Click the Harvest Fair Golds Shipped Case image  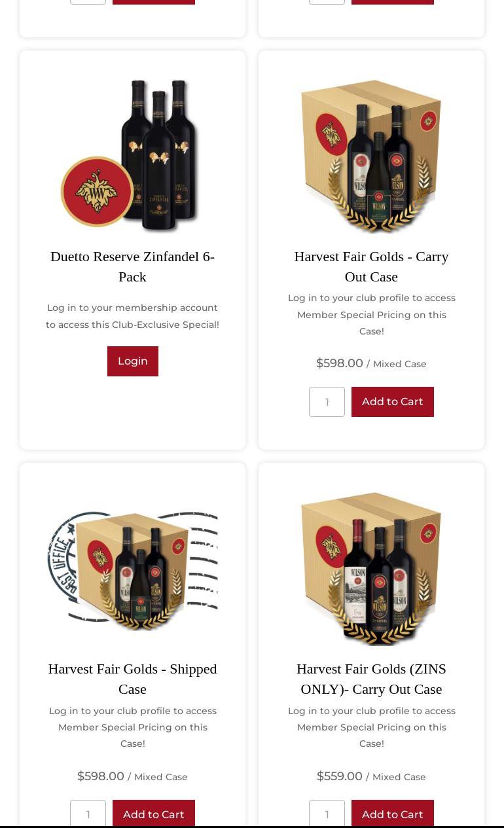pos(132,568)
